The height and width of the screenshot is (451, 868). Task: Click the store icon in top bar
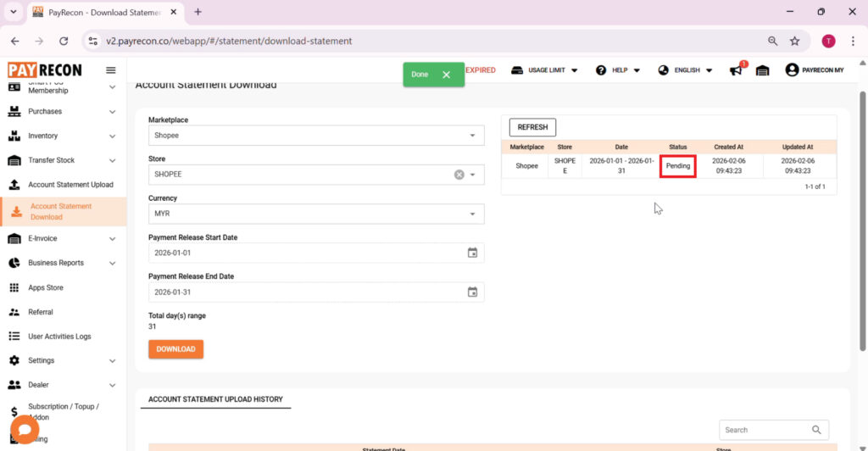pyautogui.click(x=762, y=70)
